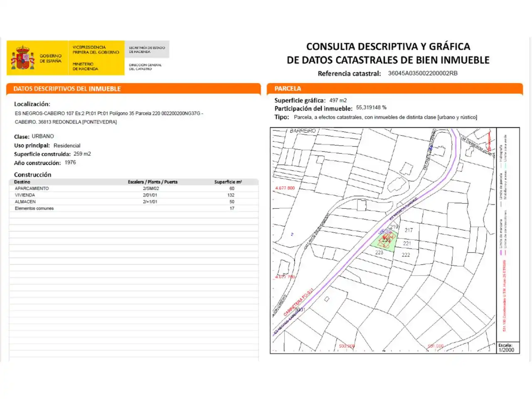Click the 'Uso principal:' label
This screenshot has width=532, height=399.
coord(32,146)
